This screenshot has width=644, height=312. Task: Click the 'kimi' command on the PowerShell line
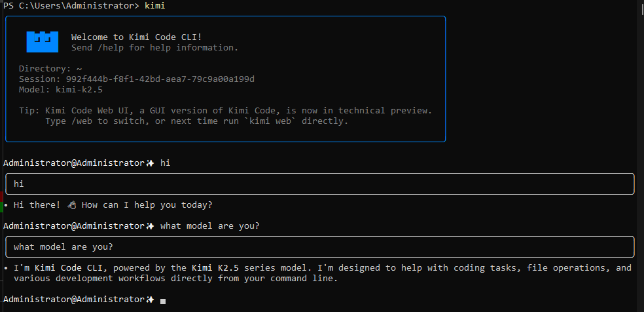pos(155,5)
